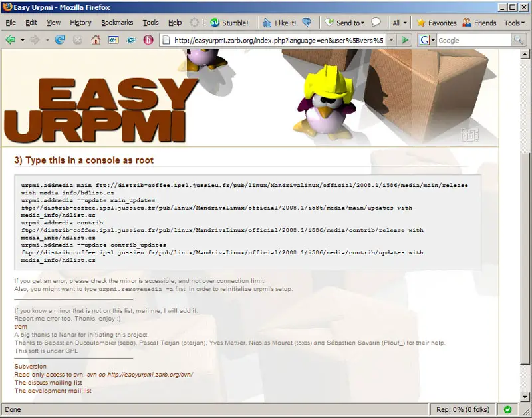The width and height of the screenshot is (532, 418).
Task: Click the search magnifier button
Action: (x=518, y=40)
